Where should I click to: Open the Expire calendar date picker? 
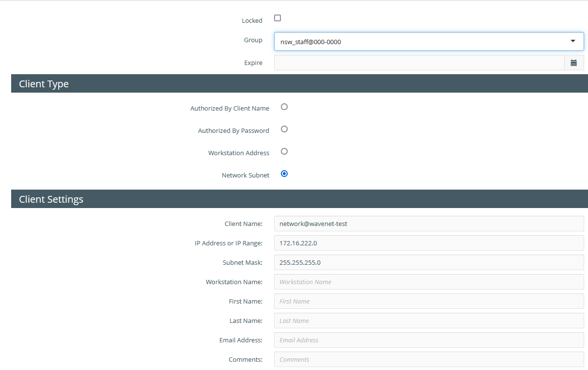click(x=573, y=63)
